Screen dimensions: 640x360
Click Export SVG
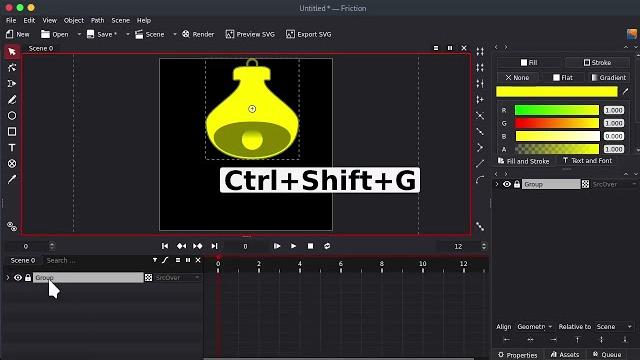[309, 34]
